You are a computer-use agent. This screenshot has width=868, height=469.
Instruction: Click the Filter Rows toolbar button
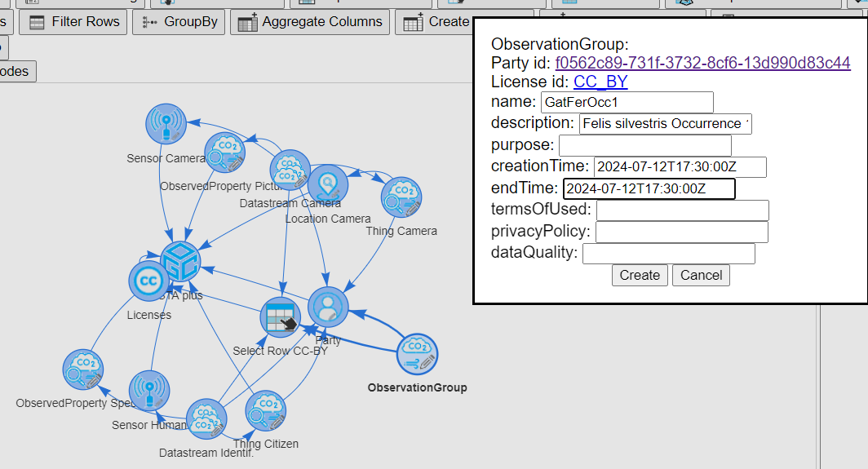pyautogui.click(x=73, y=22)
